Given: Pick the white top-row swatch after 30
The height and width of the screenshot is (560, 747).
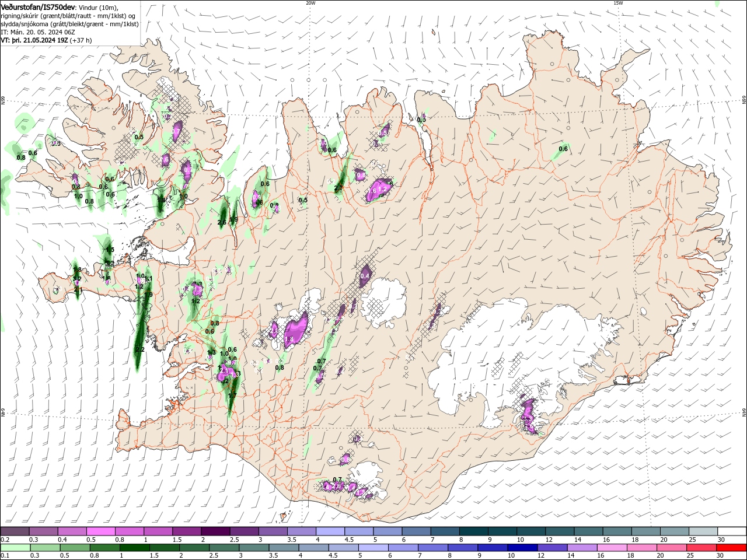Looking at the screenshot, I should click(732, 531).
